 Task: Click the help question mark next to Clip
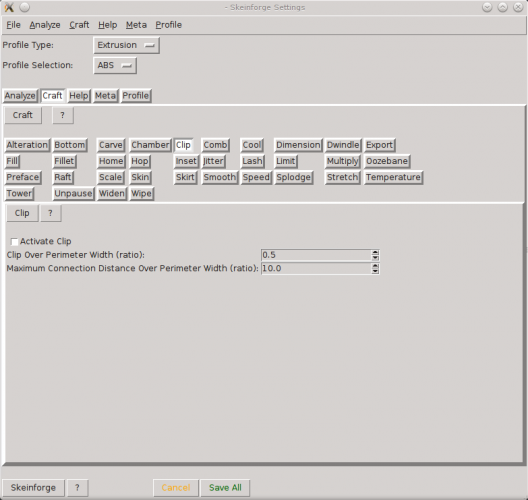click(51, 213)
